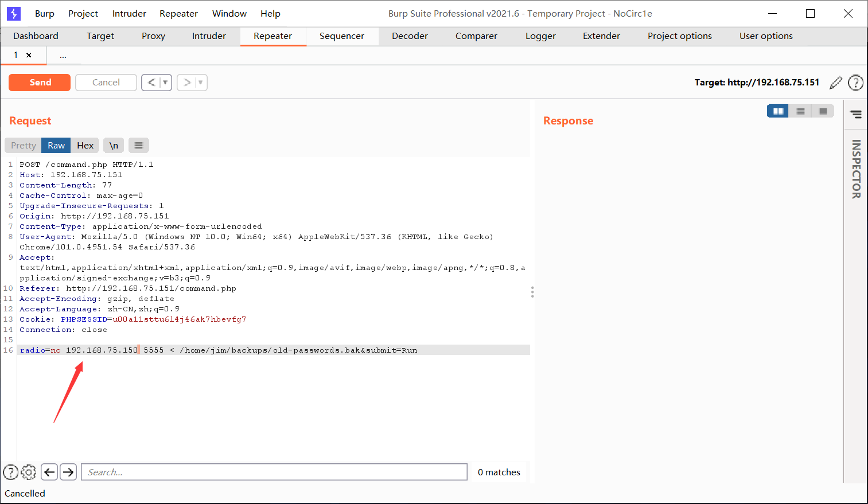Open the Inspector panel menu icon
The width and height of the screenshot is (868, 504).
click(x=856, y=114)
